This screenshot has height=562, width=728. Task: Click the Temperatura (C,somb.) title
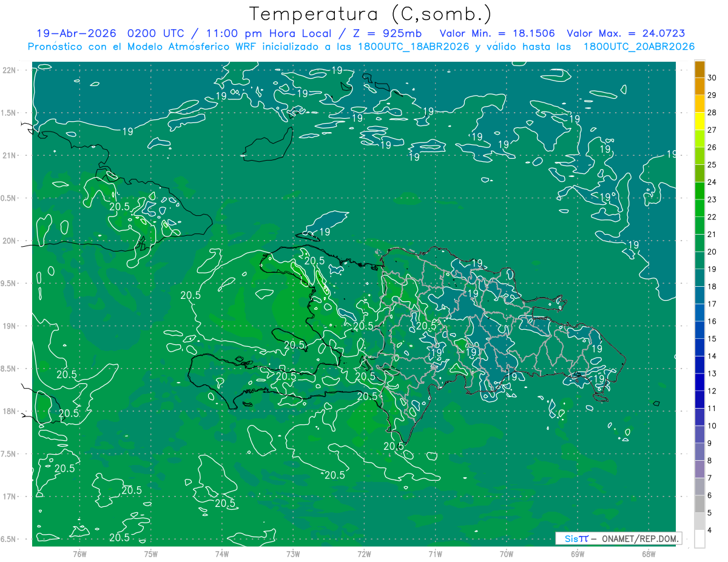point(371,15)
